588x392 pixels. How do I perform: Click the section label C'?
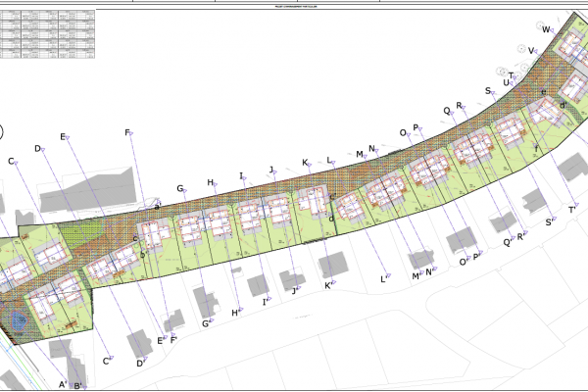(x=106, y=361)
